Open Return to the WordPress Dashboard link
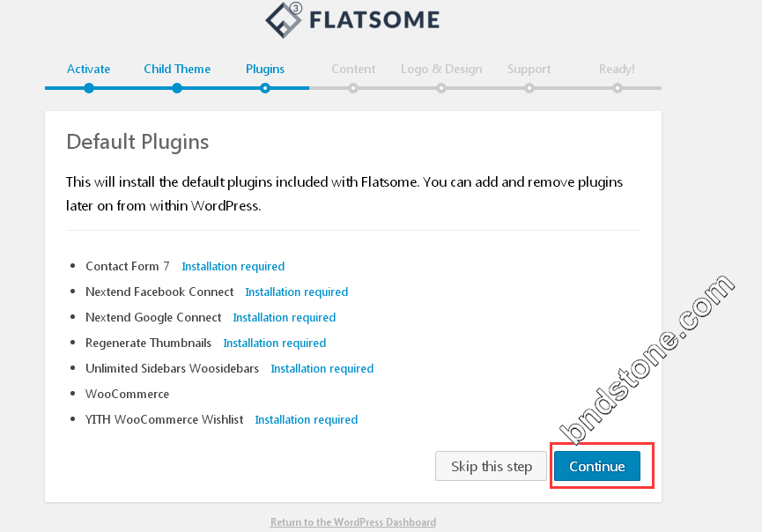 [353, 521]
